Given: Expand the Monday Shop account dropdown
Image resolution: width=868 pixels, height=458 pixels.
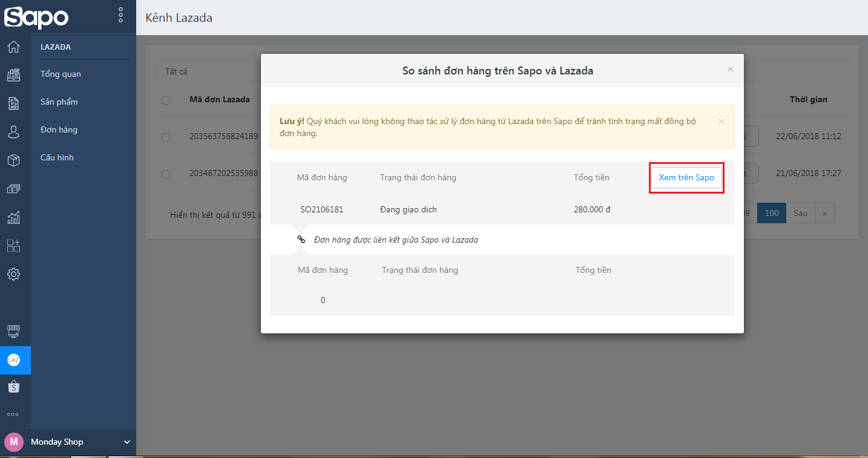Looking at the screenshot, I should pyautogui.click(x=127, y=442).
